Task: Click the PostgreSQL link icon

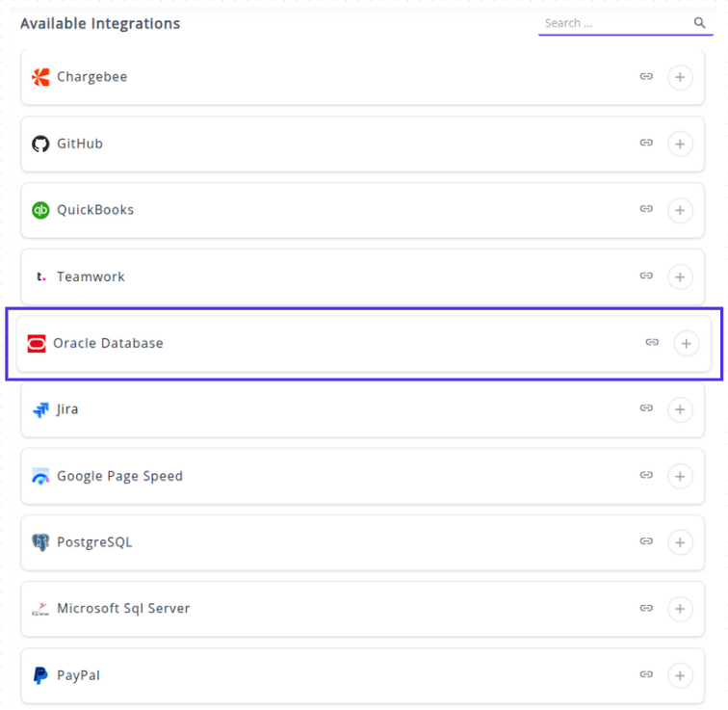Action: click(646, 542)
